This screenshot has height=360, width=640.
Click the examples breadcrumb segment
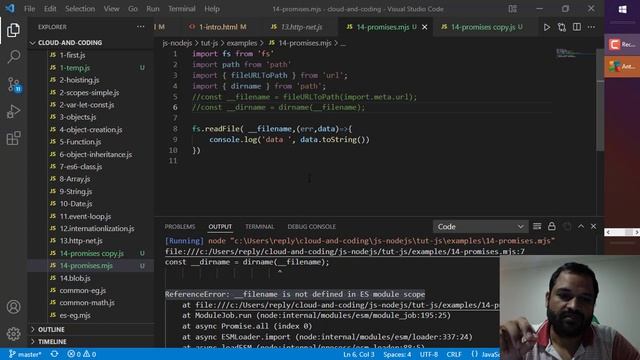242,43
